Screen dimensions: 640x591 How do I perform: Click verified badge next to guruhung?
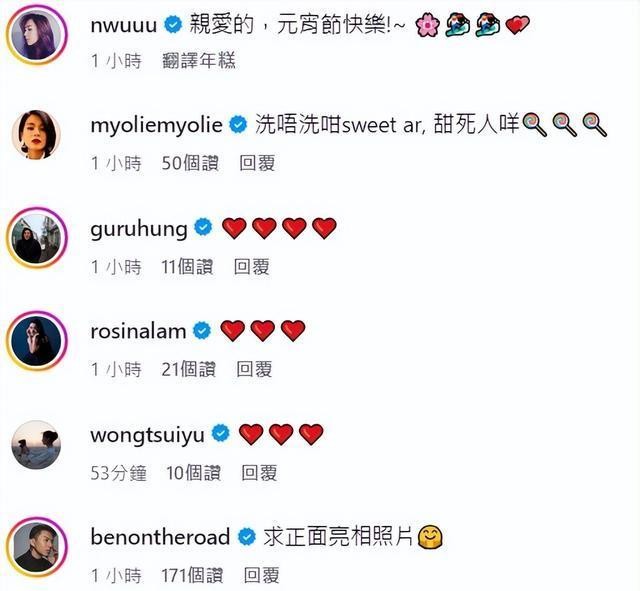[x=203, y=227]
